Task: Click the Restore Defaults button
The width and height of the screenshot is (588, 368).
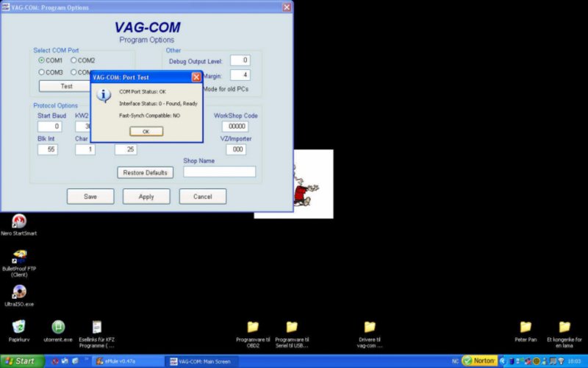Action: pyautogui.click(x=145, y=173)
